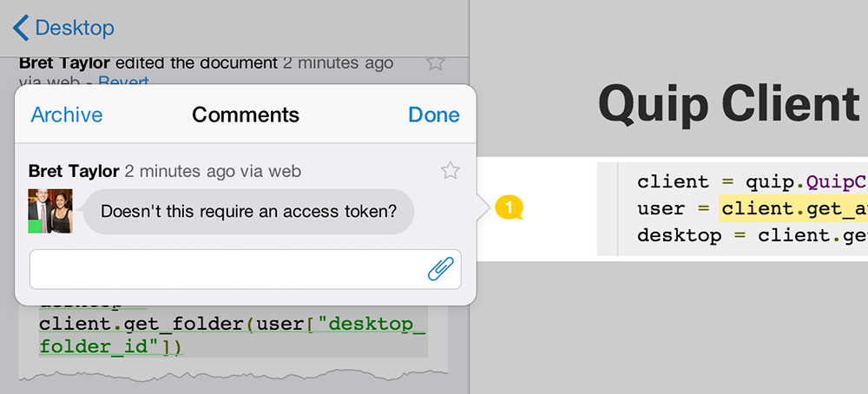Image resolution: width=868 pixels, height=394 pixels.
Task: Click Bret Taylor's name in the comment
Action: tap(74, 171)
